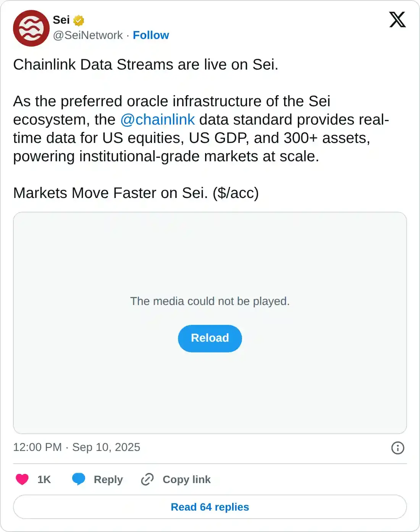Viewport: 420px width, 532px height.
Task: Follow the SeiNetwork account
Action: coord(151,35)
